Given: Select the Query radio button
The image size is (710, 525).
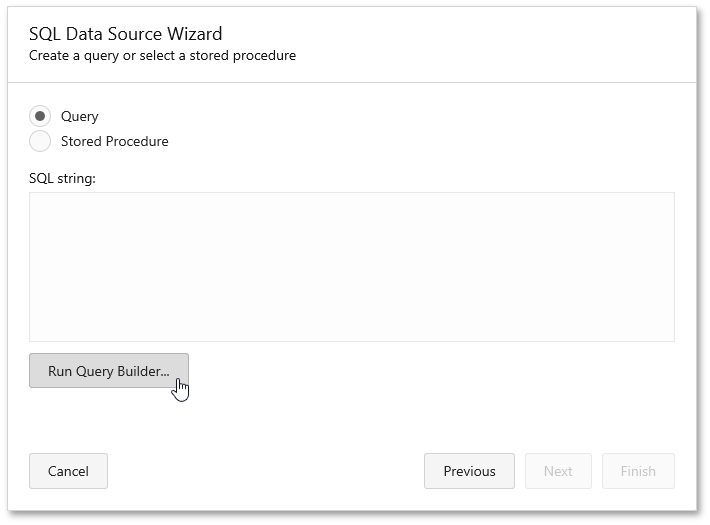Looking at the screenshot, I should click(40, 116).
